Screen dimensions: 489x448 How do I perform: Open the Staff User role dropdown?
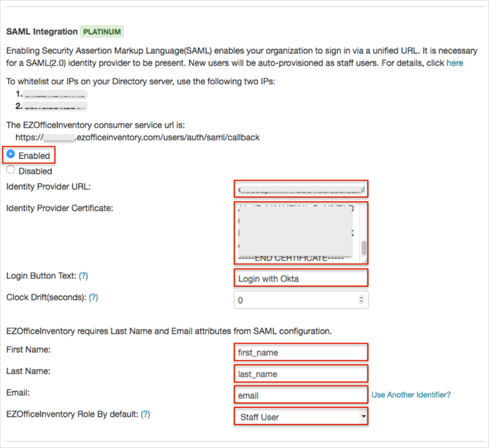[x=301, y=417]
